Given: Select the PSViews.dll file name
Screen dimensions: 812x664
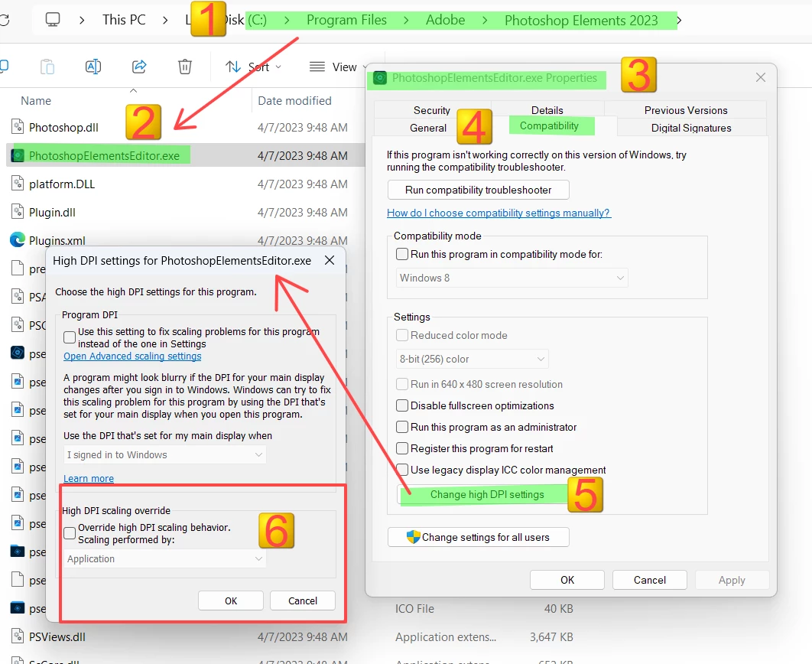Looking at the screenshot, I should [x=57, y=636].
